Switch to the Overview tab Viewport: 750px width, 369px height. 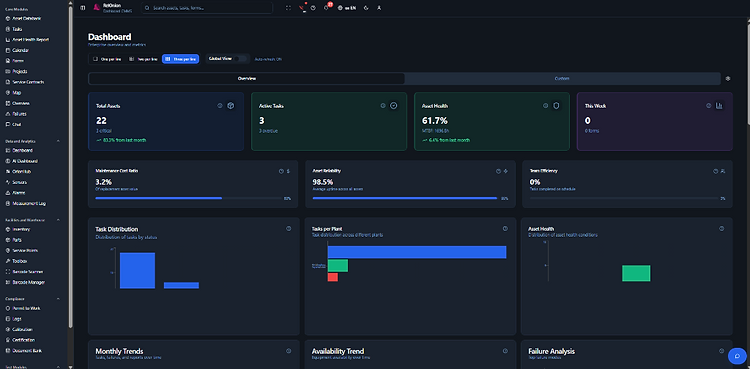247,78
